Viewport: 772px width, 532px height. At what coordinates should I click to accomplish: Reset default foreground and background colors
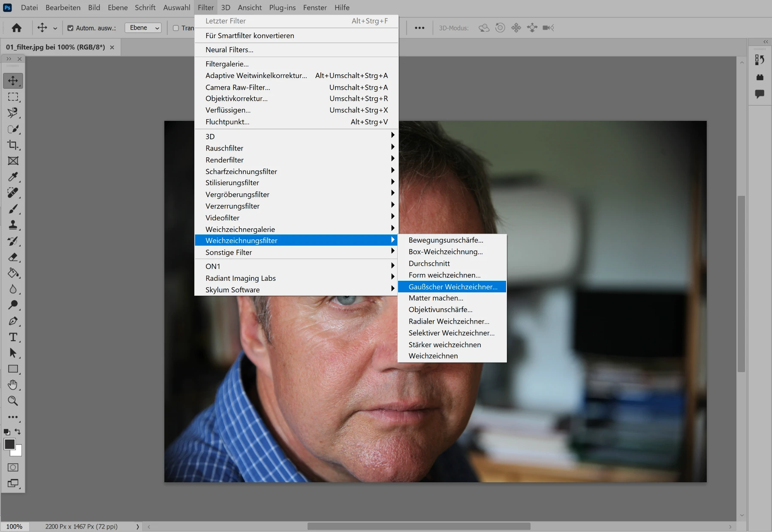(x=7, y=432)
